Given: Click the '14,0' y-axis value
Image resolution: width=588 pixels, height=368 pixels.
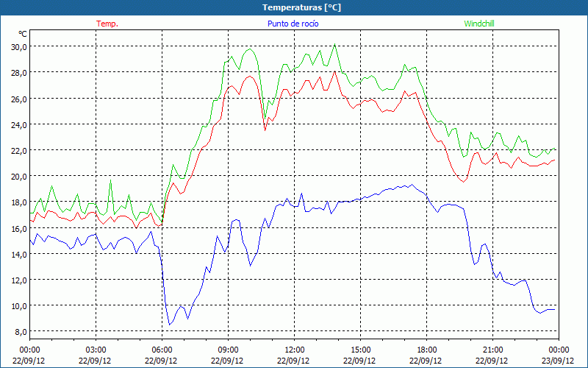Looking at the screenshot, I should tap(19, 254).
